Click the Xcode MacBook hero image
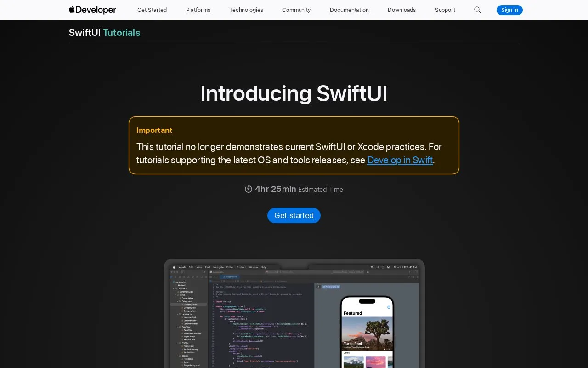This screenshot has height=368, width=588. tap(294, 313)
